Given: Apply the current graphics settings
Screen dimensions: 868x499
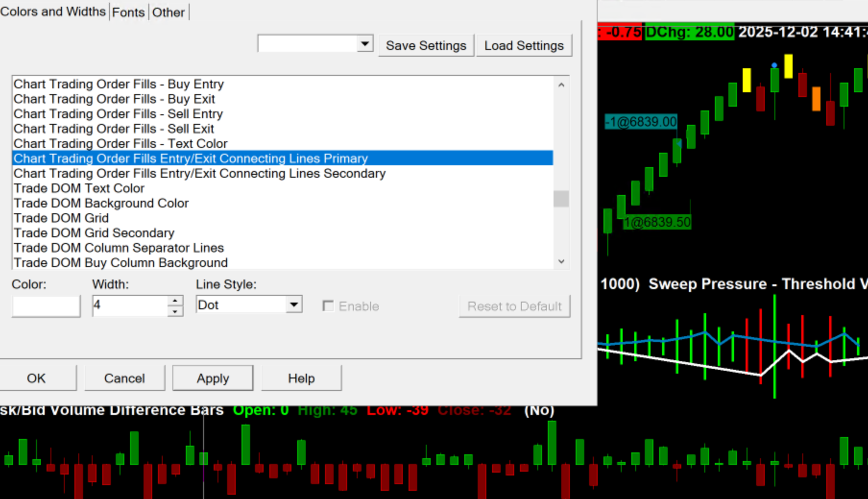Looking at the screenshot, I should point(213,378).
